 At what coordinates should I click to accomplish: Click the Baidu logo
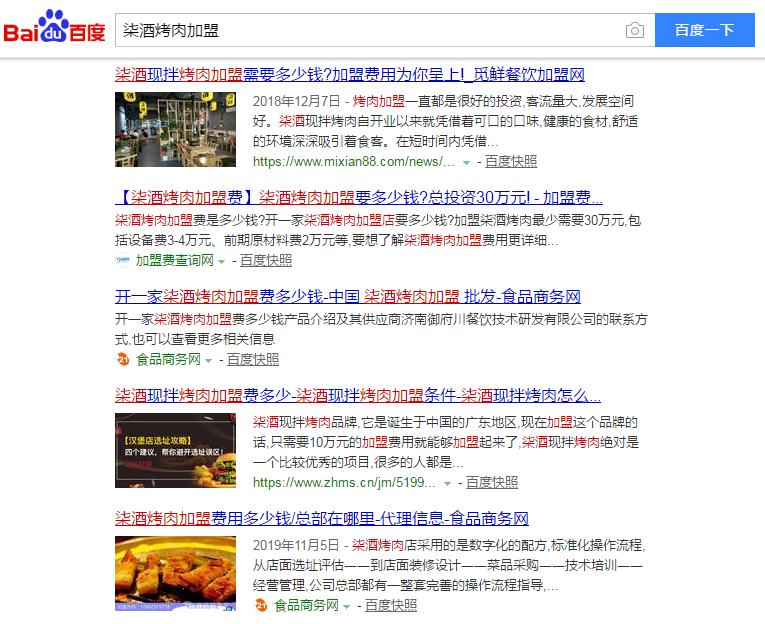(x=55, y=30)
